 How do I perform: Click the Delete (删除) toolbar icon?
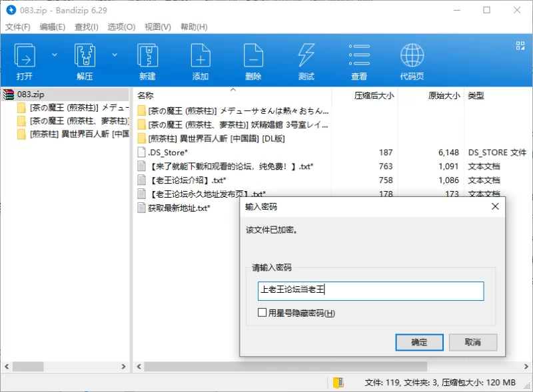(253, 56)
